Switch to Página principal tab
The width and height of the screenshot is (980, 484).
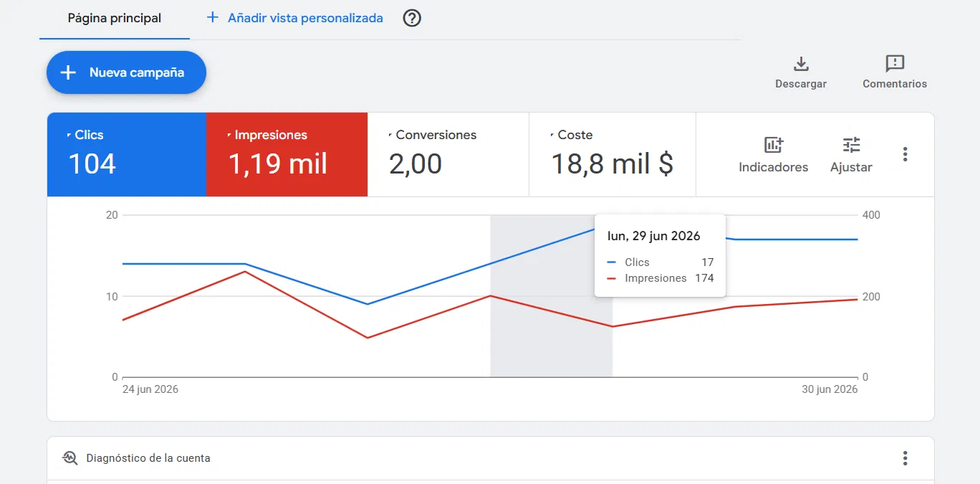(x=115, y=19)
